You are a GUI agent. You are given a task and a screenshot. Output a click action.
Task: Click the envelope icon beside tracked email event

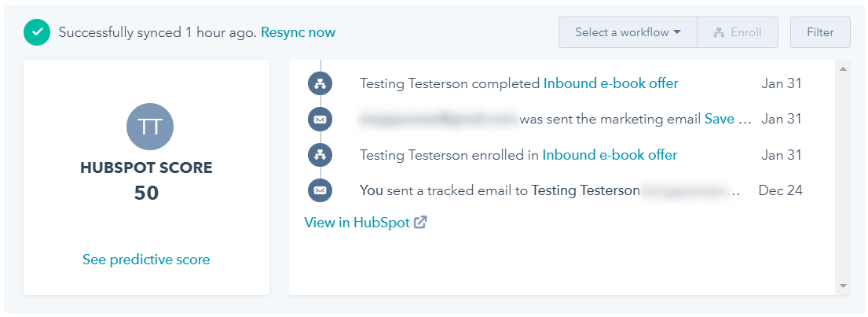320,190
